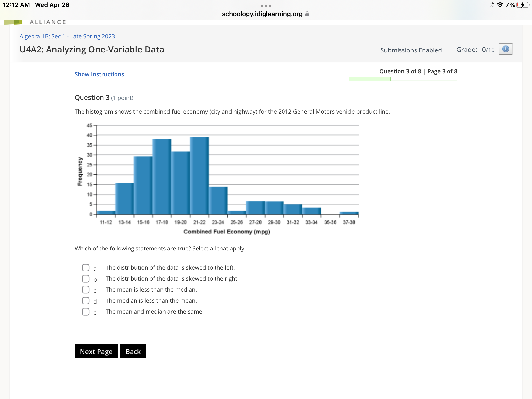Check option a skewed to the left
This screenshot has height=399, width=532.
click(85, 267)
